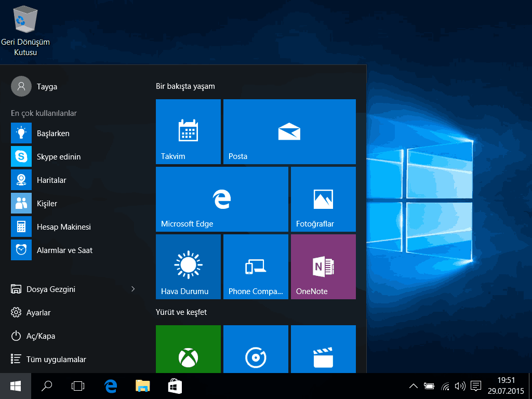Show hidden system tray icons
Viewport: 532px width, 399px height.
click(x=413, y=386)
